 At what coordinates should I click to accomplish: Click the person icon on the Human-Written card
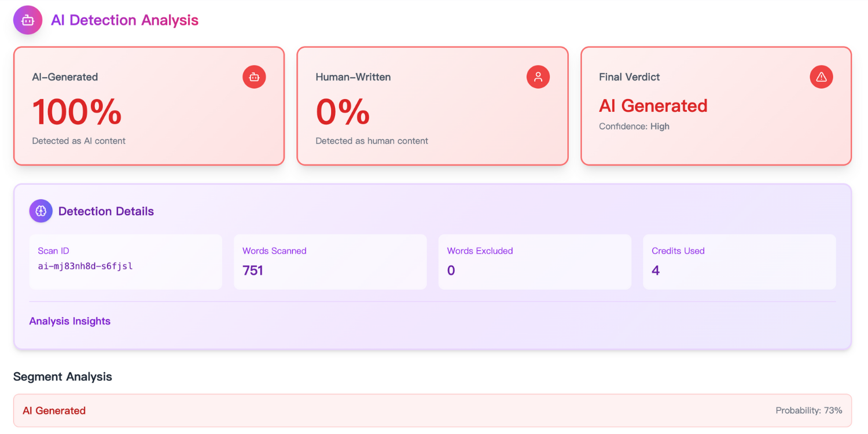538,76
